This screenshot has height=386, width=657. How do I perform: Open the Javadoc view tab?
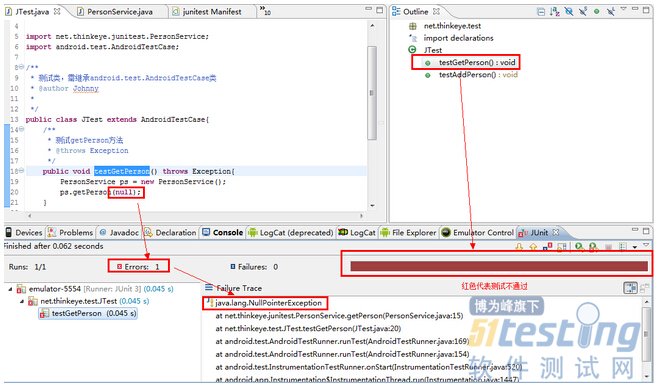click(x=119, y=233)
